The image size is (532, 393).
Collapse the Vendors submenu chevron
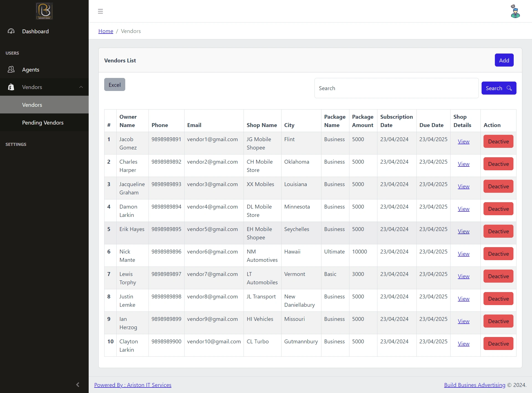(81, 87)
